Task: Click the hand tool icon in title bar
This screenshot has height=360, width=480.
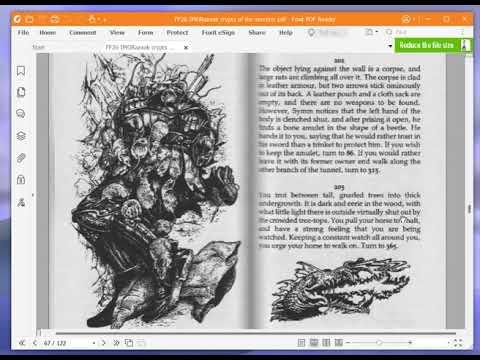Action: (x=92, y=19)
